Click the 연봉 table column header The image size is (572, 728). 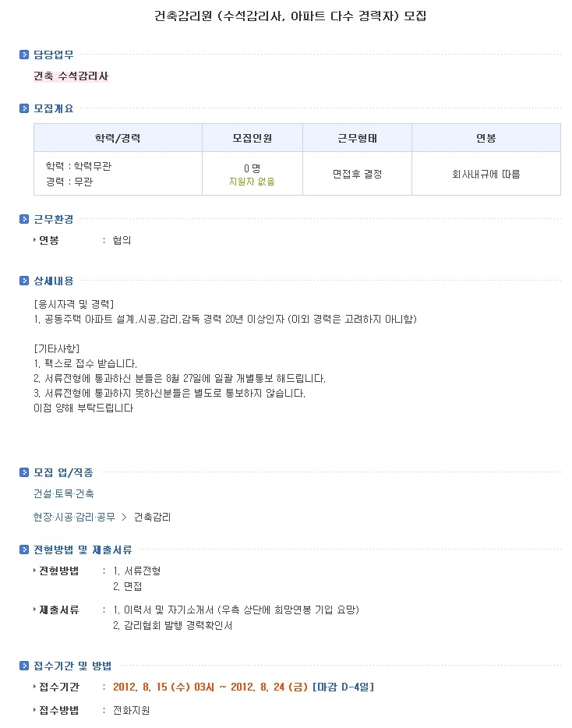pos(486,138)
